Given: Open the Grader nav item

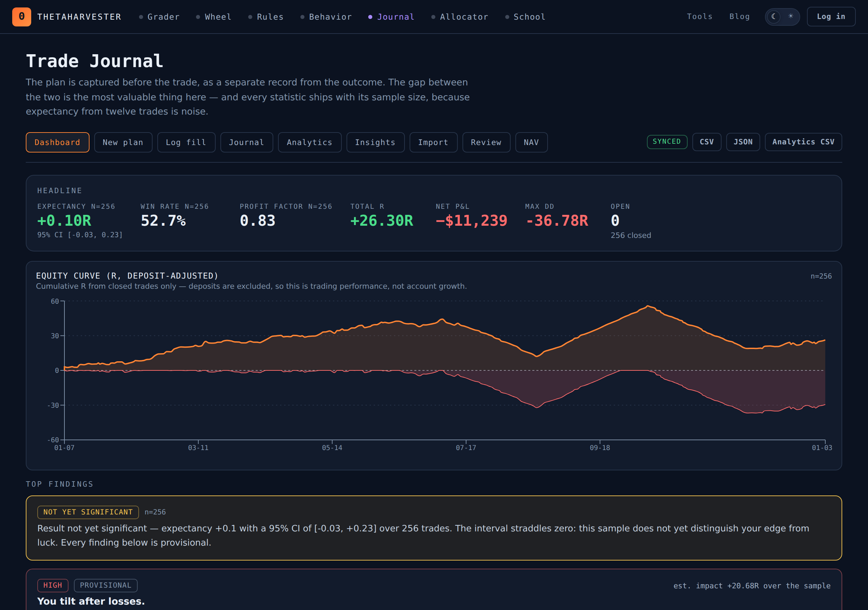Looking at the screenshot, I should pos(160,17).
